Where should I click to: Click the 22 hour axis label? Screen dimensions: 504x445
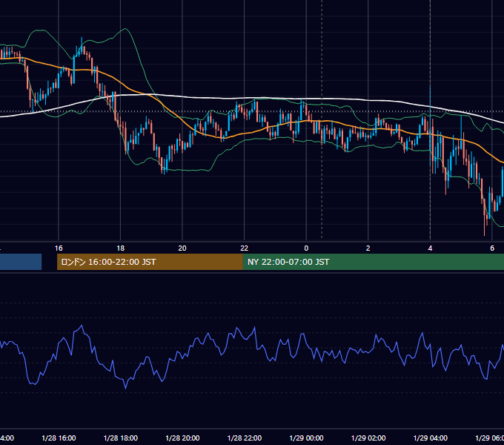pos(245,248)
